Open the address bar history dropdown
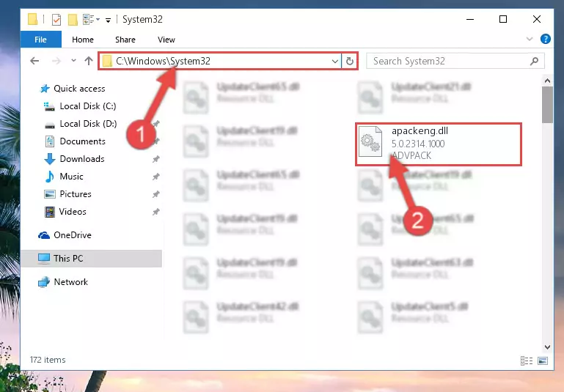 (x=335, y=61)
